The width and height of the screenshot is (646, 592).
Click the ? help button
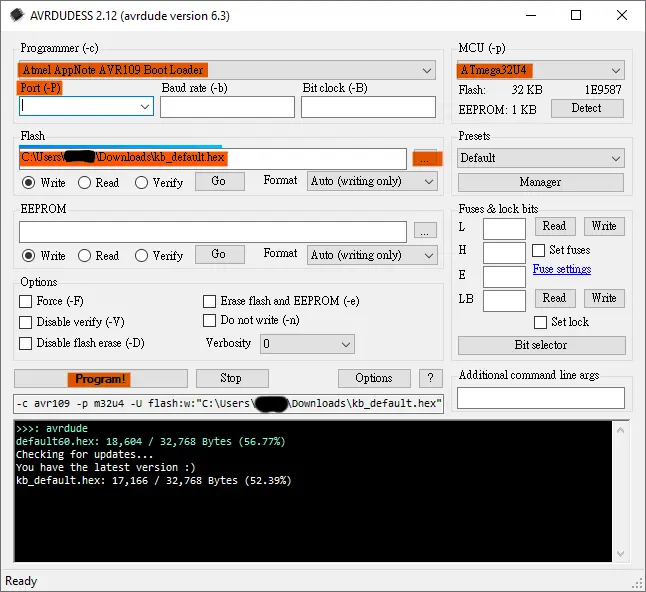[431, 379]
